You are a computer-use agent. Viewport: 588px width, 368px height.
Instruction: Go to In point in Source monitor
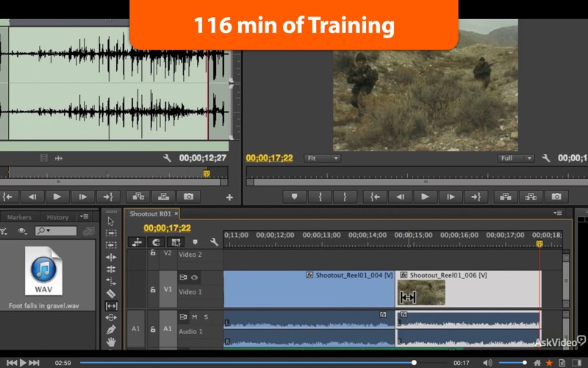pos(7,197)
